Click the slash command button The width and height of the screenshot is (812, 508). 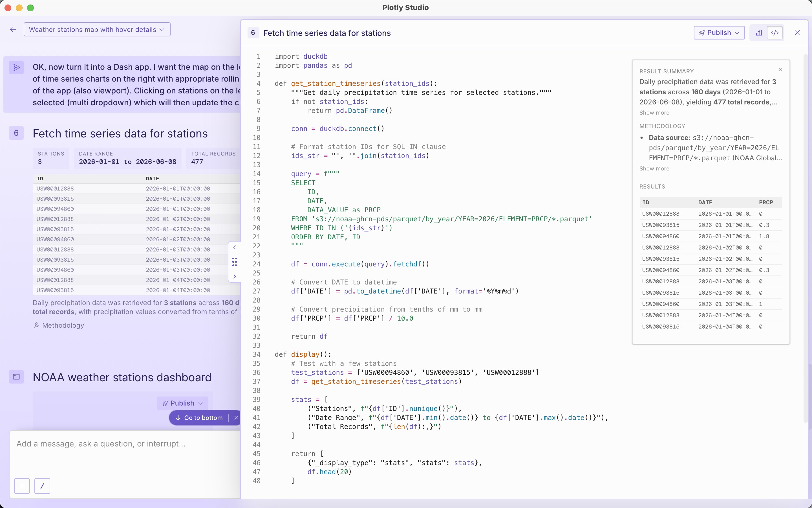point(42,486)
